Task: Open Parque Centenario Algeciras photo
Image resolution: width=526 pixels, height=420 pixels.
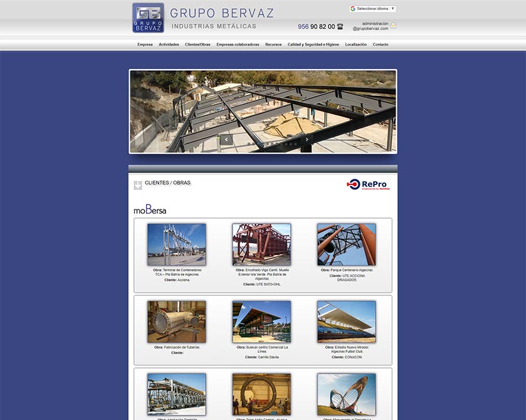Action: 347,244
